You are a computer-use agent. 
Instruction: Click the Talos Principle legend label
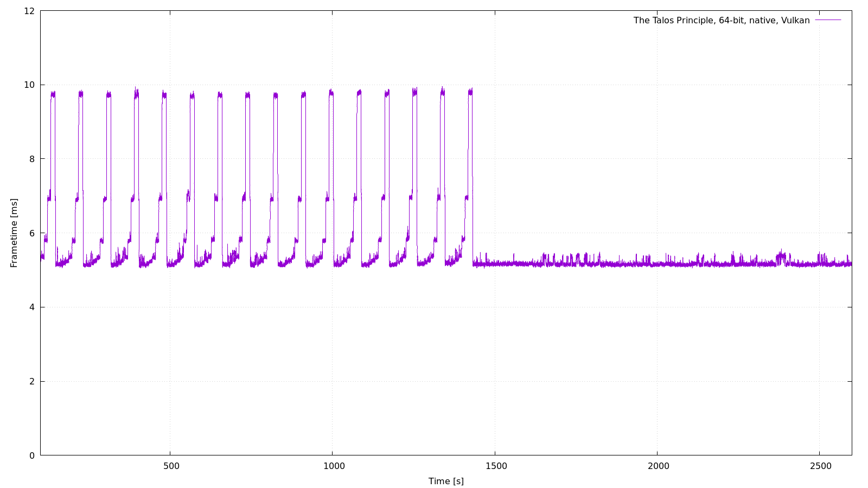(721, 21)
